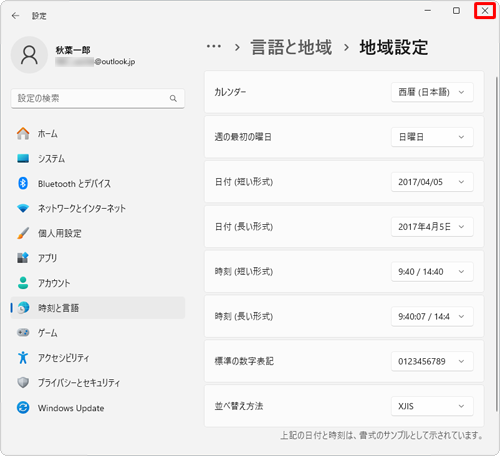The height and width of the screenshot is (456, 500).
Task: Click the 時刻と言語 globe clock icon
Action: 23,308
